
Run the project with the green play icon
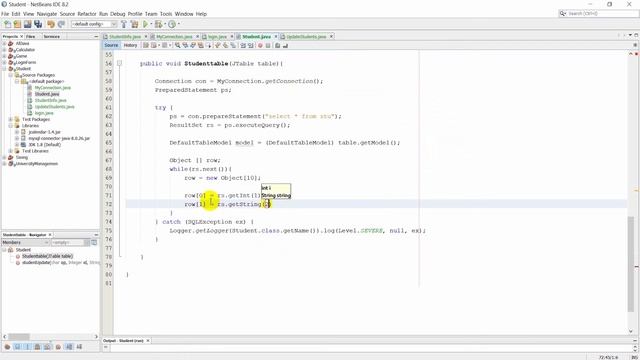(x=145, y=24)
